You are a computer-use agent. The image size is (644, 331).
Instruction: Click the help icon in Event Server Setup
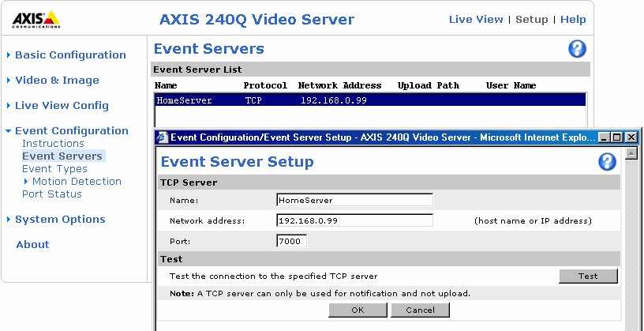pos(607,162)
